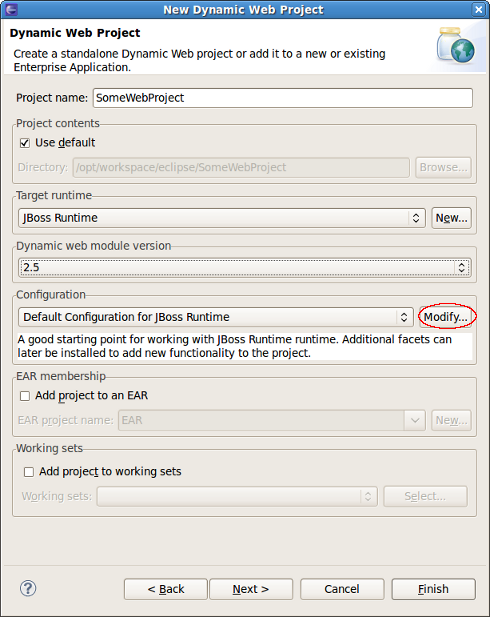The width and height of the screenshot is (490, 617).
Task: Click the Eclipse icon in title bar
Action: [12, 9]
